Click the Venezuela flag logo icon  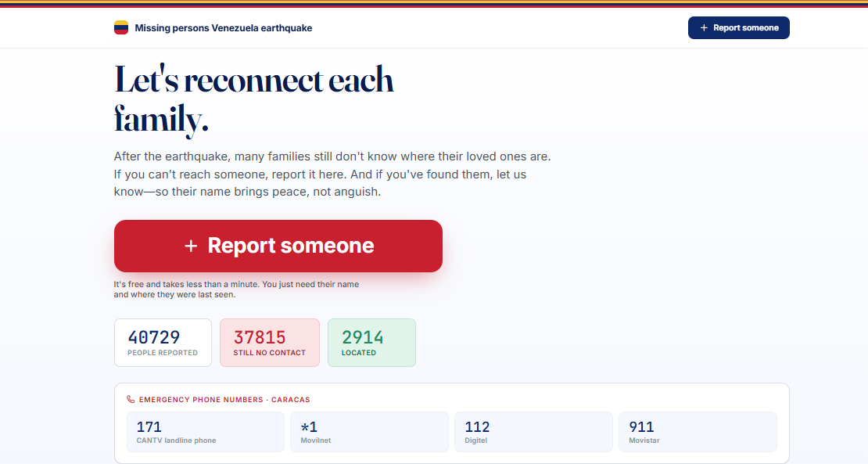[x=121, y=27]
